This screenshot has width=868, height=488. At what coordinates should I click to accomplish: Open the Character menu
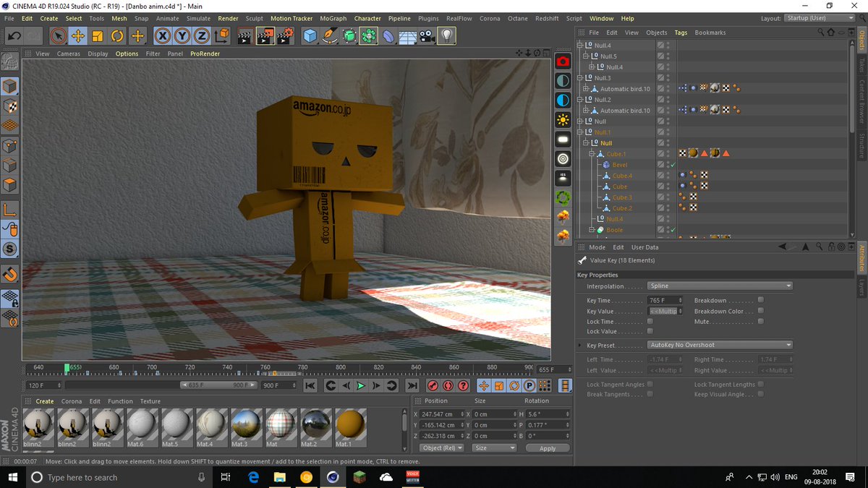click(367, 18)
